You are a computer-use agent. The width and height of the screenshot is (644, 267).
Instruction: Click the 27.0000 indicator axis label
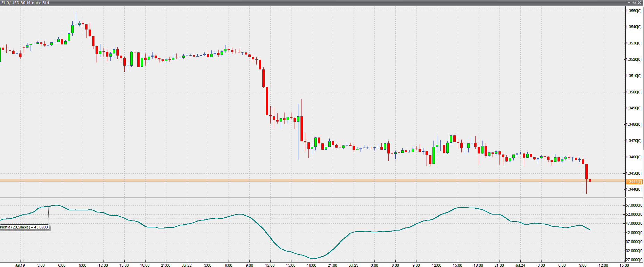(634, 260)
